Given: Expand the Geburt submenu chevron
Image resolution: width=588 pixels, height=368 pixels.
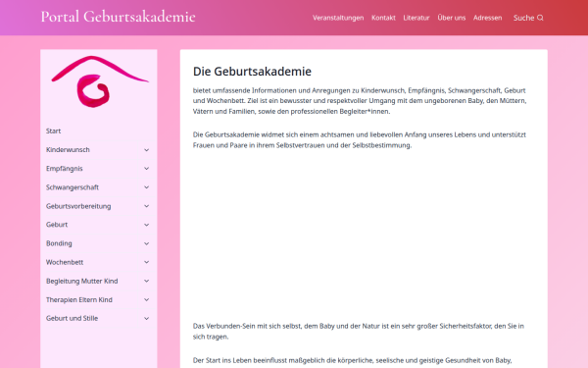Looking at the screenshot, I should coord(147,225).
